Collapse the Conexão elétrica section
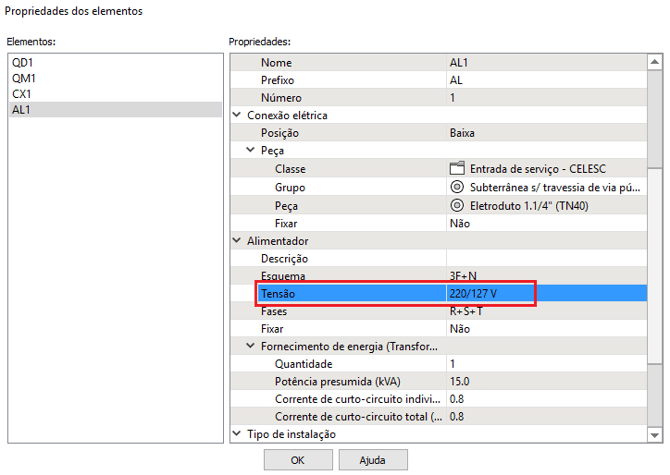 click(x=237, y=115)
